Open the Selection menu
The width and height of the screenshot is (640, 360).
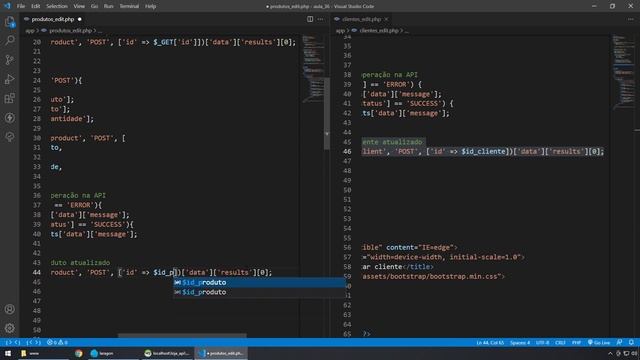point(57,6)
